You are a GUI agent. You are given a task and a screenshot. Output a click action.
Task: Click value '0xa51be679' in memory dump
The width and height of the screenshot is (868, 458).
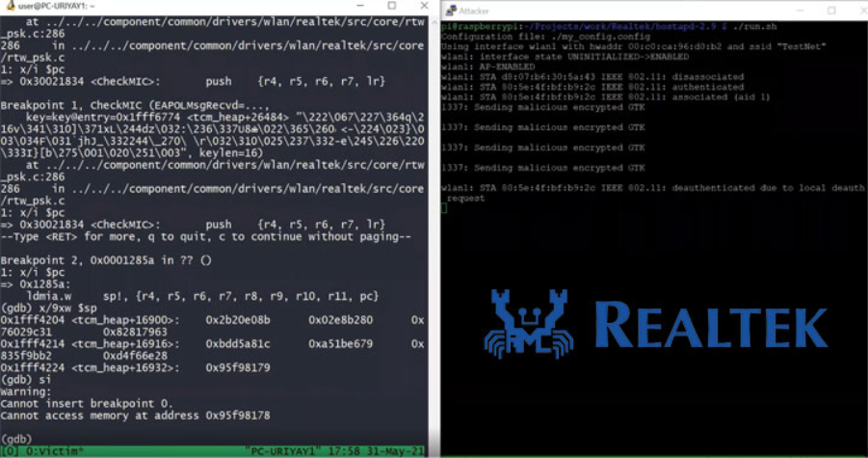340,344
